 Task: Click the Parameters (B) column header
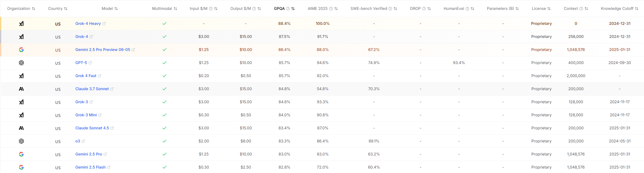tap(500, 9)
